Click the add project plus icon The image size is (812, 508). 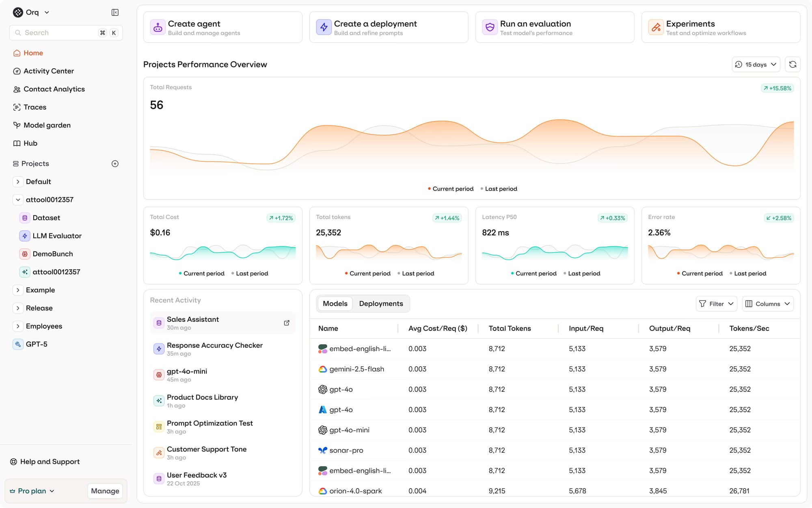[x=115, y=164]
